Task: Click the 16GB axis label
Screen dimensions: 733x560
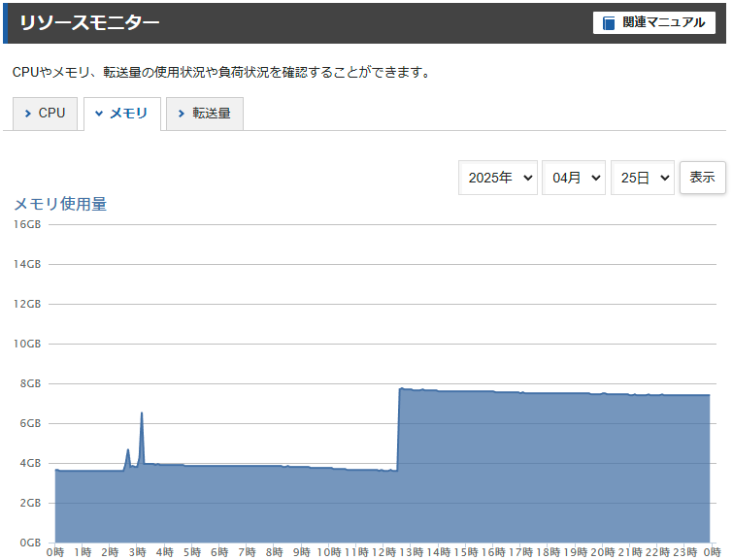Action: (x=27, y=224)
